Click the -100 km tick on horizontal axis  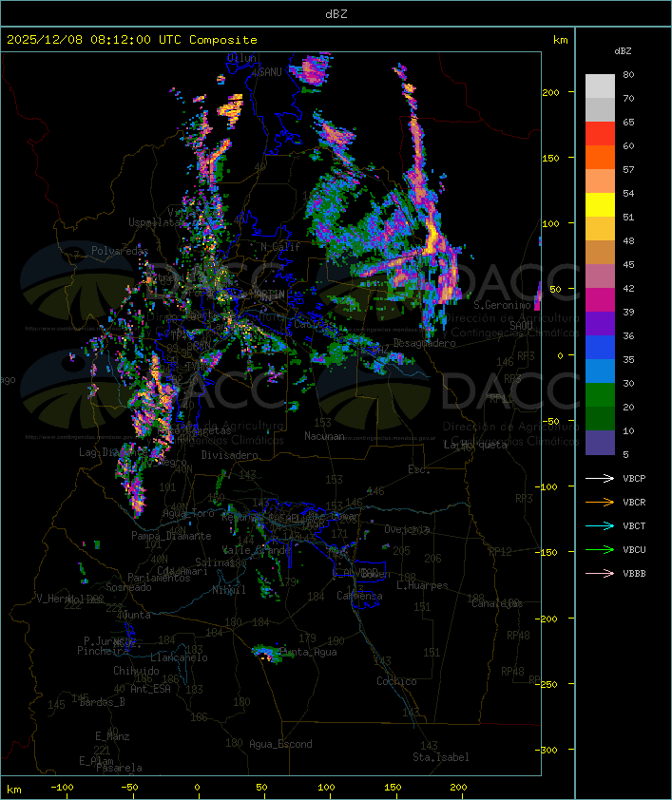click(62, 788)
